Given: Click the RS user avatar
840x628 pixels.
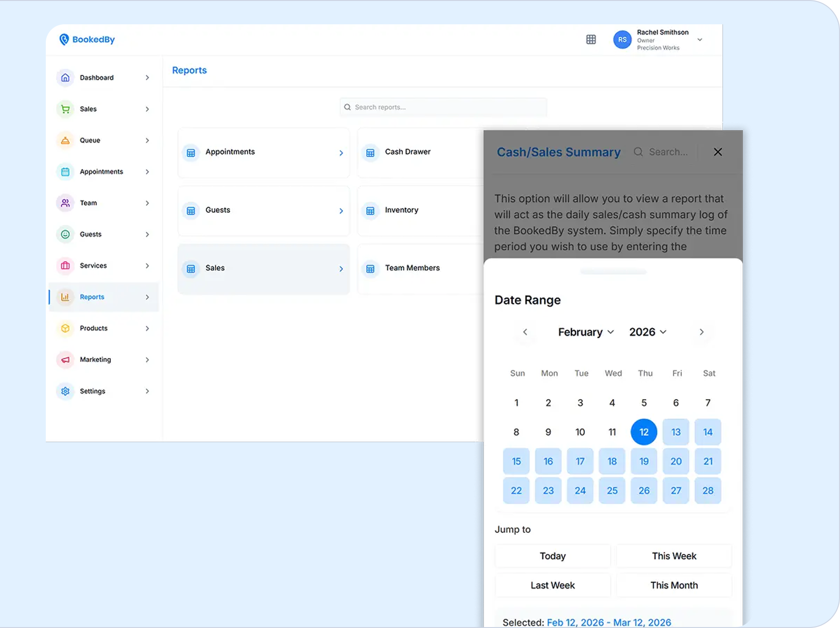Looking at the screenshot, I should (622, 40).
